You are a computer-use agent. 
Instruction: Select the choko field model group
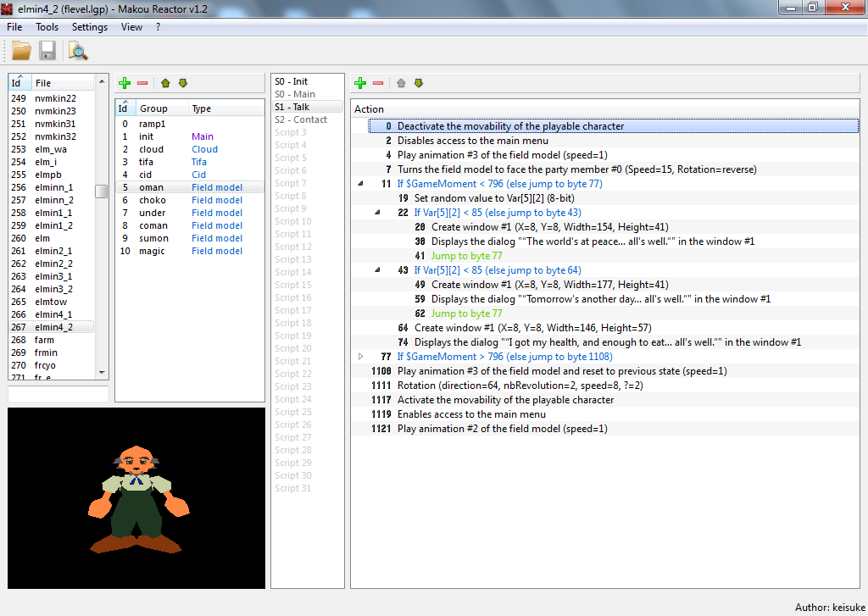[x=153, y=200]
